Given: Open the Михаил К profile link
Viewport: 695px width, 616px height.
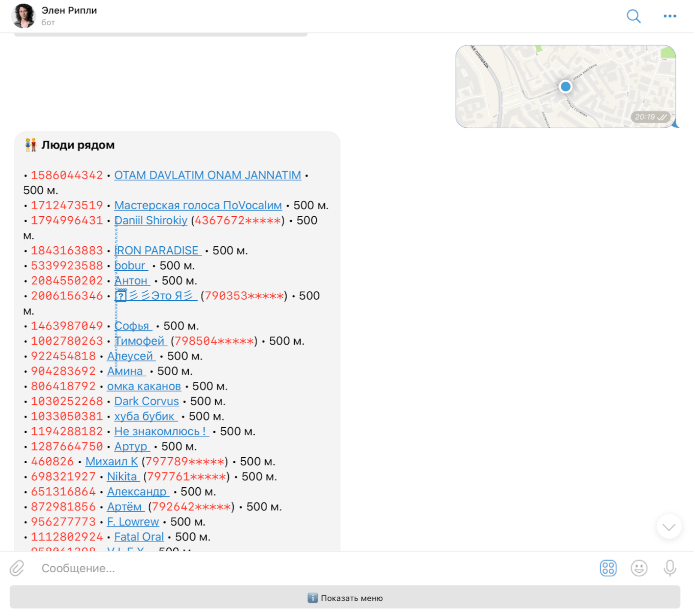Looking at the screenshot, I should pyautogui.click(x=112, y=462).
